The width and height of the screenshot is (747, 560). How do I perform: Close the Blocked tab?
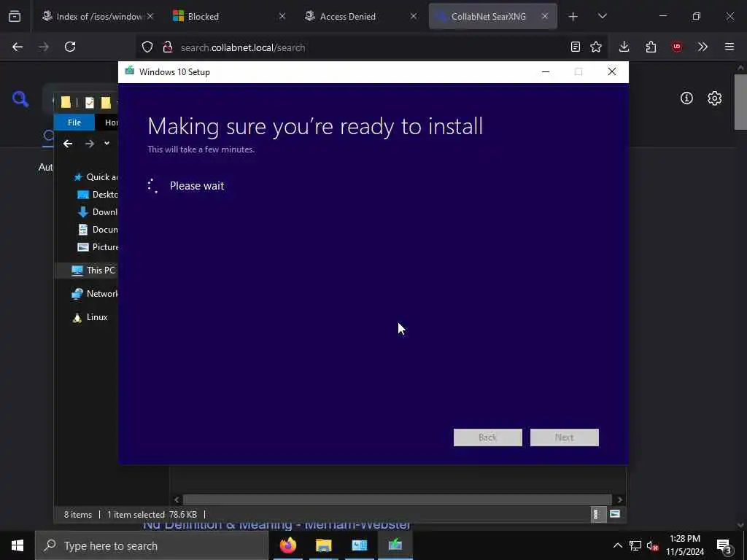point(282,16)
